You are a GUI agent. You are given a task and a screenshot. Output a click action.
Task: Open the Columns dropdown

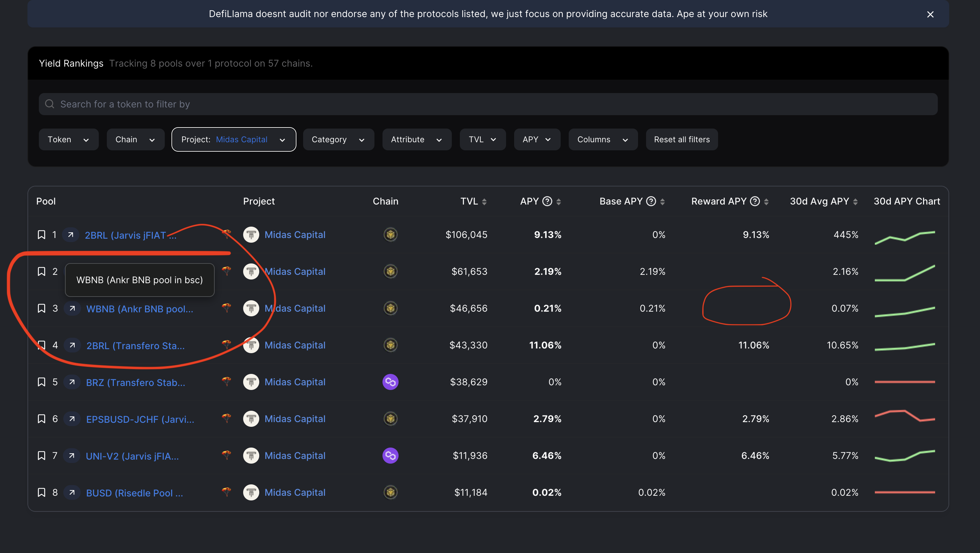[x=603, y=139]
